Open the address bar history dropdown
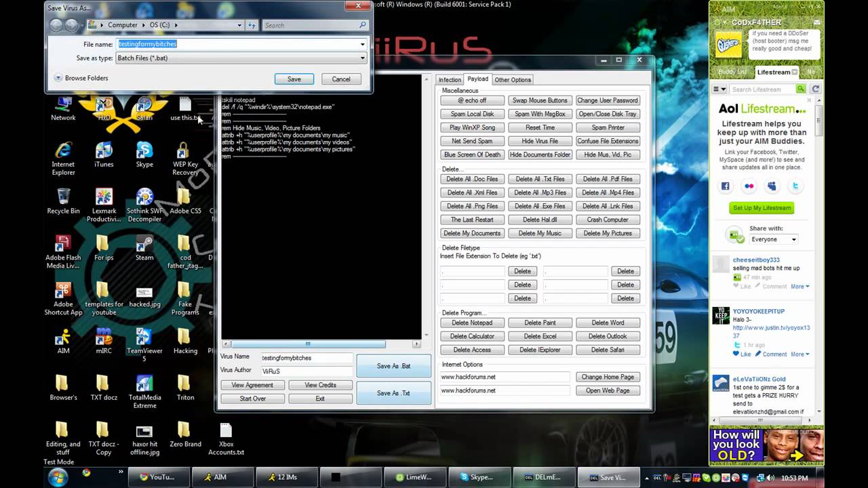The image size is (868, 488). point(239,25)
